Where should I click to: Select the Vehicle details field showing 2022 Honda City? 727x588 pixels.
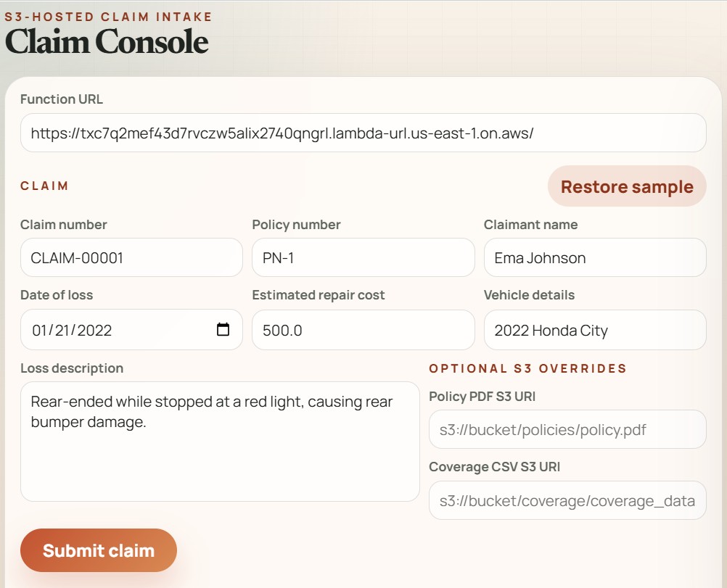click(594, 330)
